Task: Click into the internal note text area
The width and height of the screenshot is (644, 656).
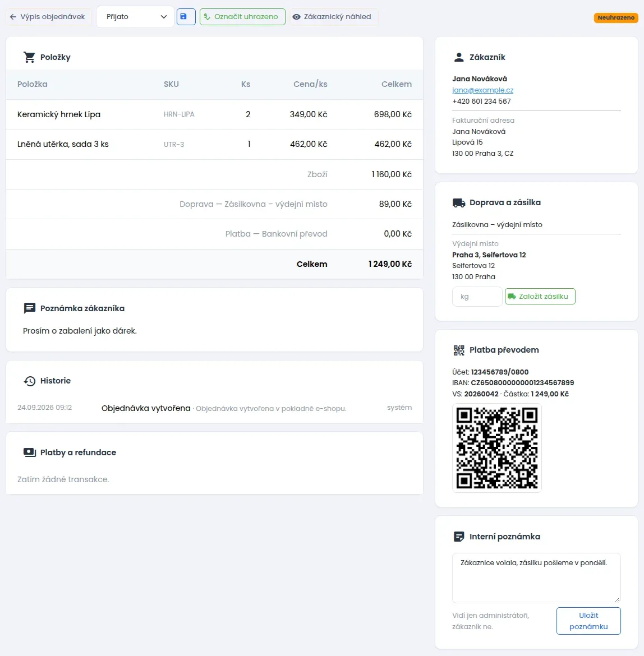Action: click(x=536, y=578)
